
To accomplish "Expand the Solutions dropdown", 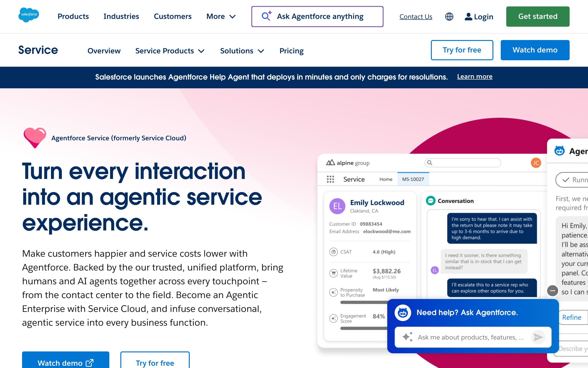I will click(242, 51).
